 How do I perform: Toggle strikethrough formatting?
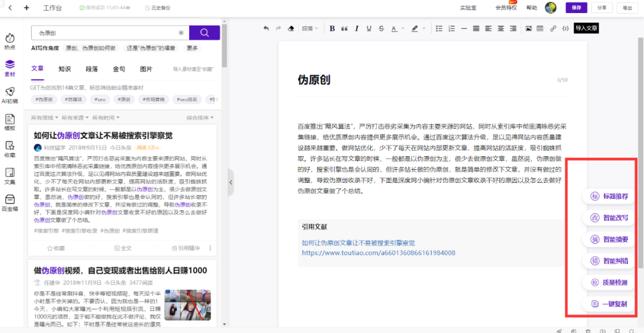381,29
